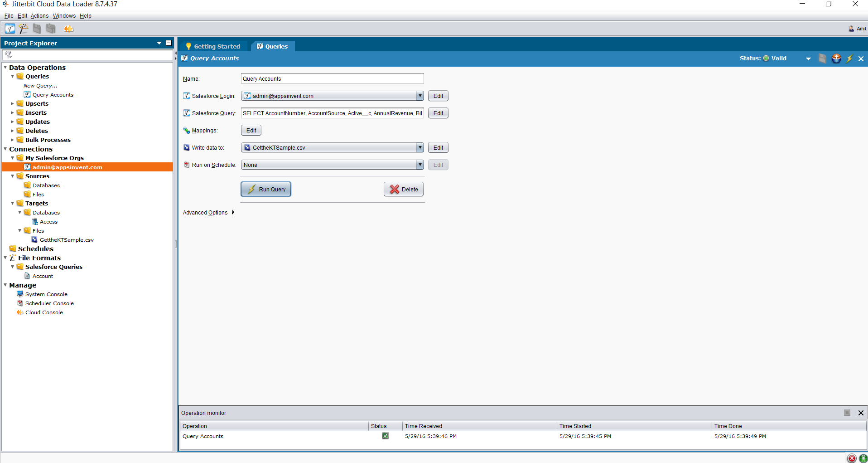Click the Delete button

pyautogui.click(x=404, y=190)
